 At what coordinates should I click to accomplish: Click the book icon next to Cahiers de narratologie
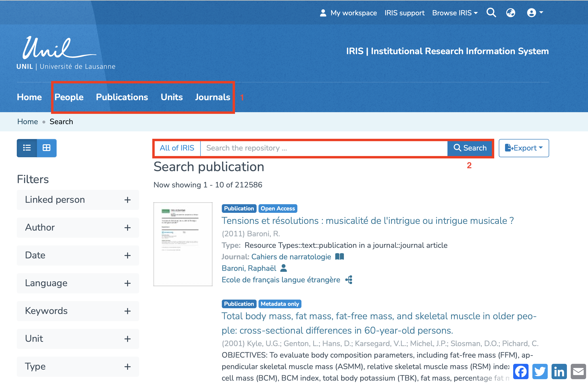coord(340,256)
